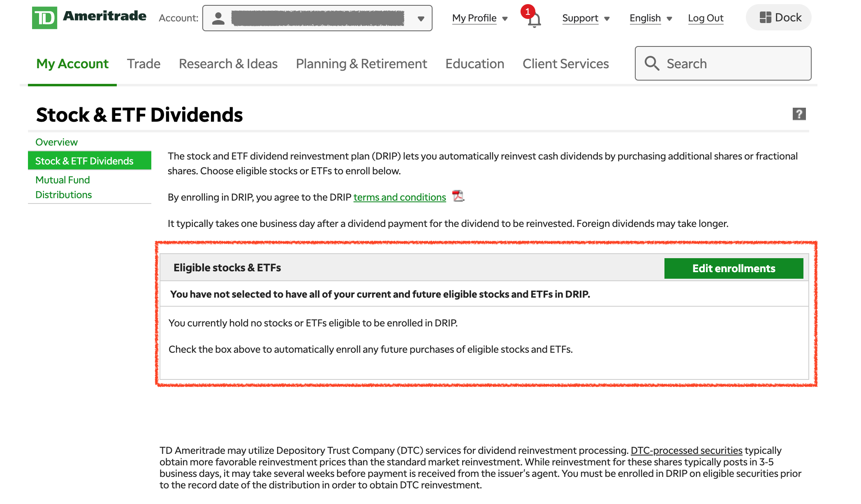The image size is (861, 504).
Task: Click the help question mark icon
Action: click(x=799, y=114)
